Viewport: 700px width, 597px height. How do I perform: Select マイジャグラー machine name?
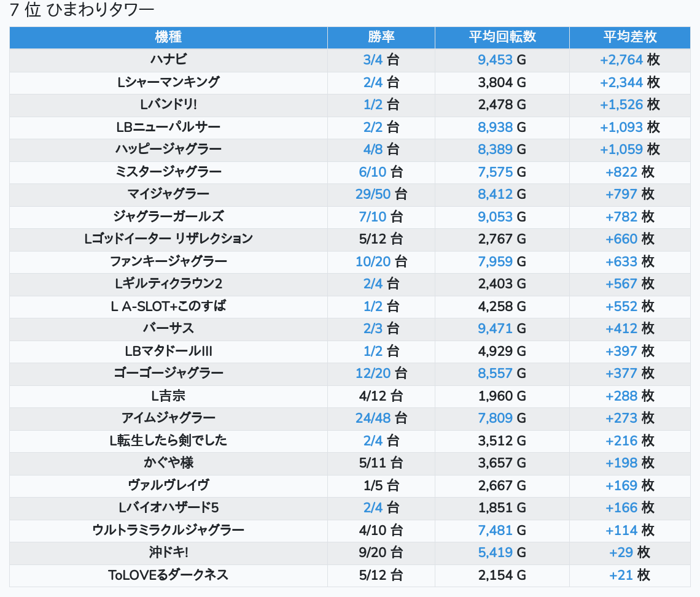coord(168,194)
